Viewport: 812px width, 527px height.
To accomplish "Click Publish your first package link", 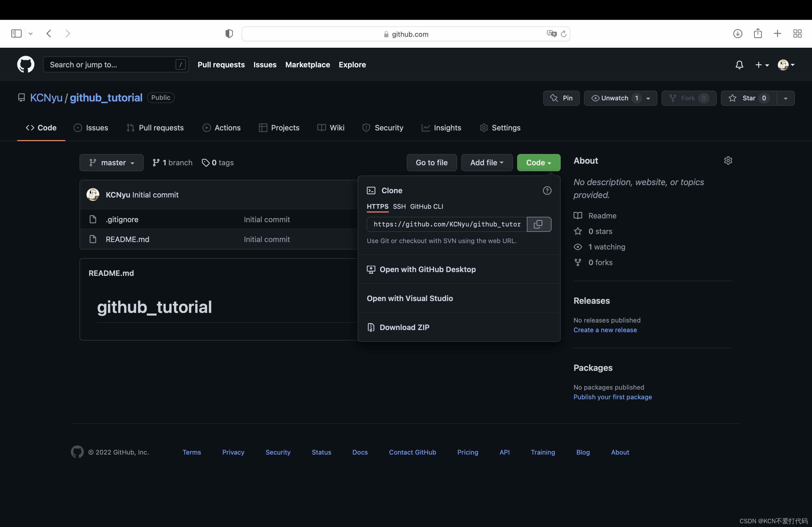I will tap(612, 397).
